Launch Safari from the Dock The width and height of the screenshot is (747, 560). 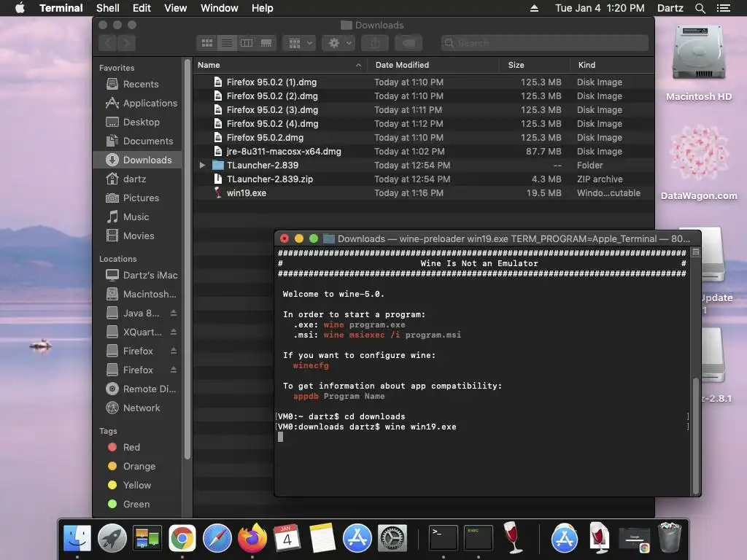(x=217, y=538)
